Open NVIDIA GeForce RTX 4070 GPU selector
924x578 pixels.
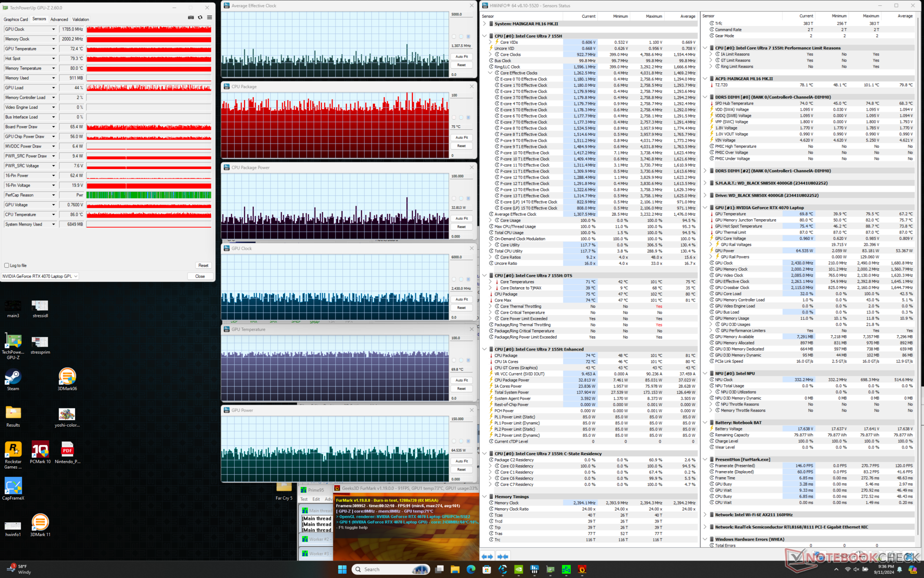[x=40, y=276]
